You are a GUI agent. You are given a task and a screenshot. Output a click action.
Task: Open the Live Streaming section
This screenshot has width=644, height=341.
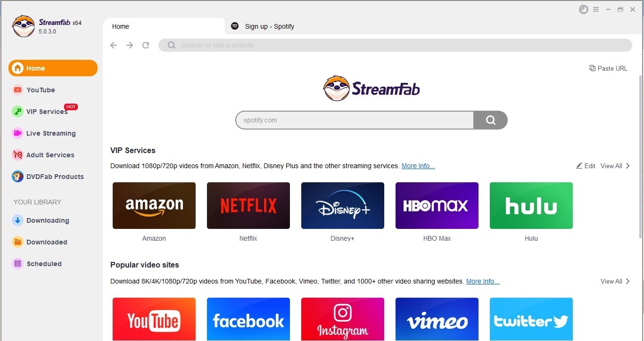pos(50,133)
